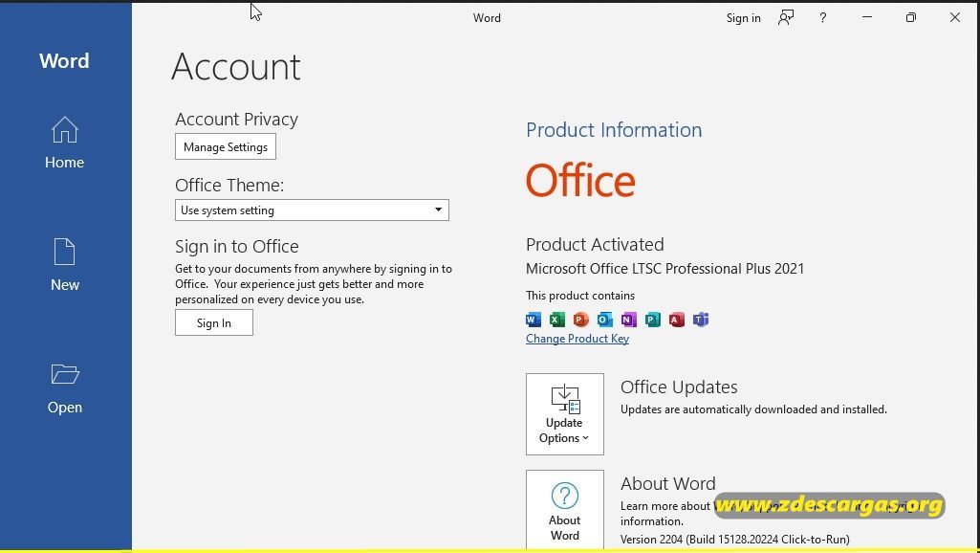The image size is (980, 553).
Task: Minimize the Word window
Action: 867,17
